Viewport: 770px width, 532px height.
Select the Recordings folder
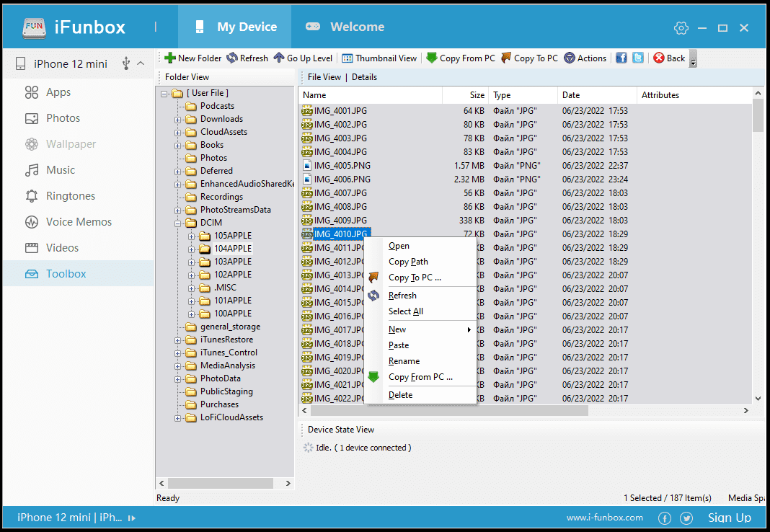pyautogui.click(x=221, y=197)
